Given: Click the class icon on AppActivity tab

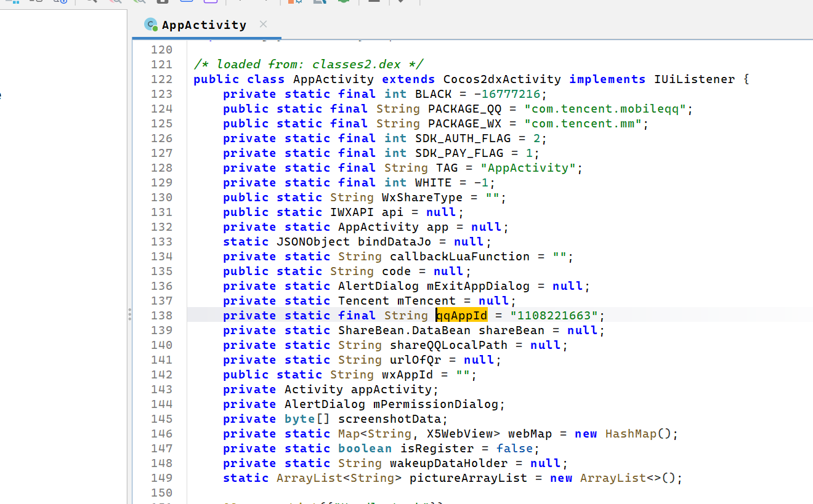Looking at the screenshot, I should coord(150,25).
